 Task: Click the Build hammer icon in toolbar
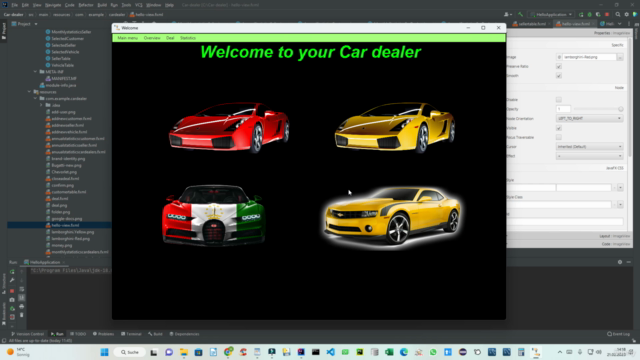[520, 14]
